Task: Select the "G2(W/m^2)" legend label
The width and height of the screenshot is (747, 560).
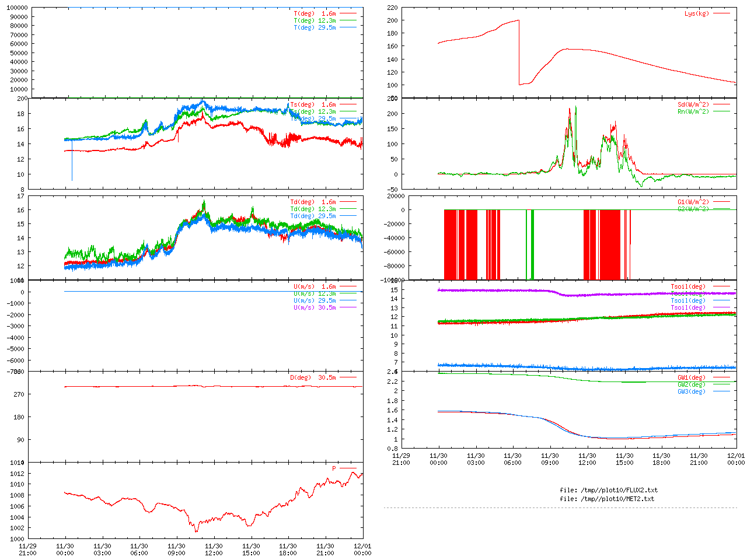Action: click(693, 209)
